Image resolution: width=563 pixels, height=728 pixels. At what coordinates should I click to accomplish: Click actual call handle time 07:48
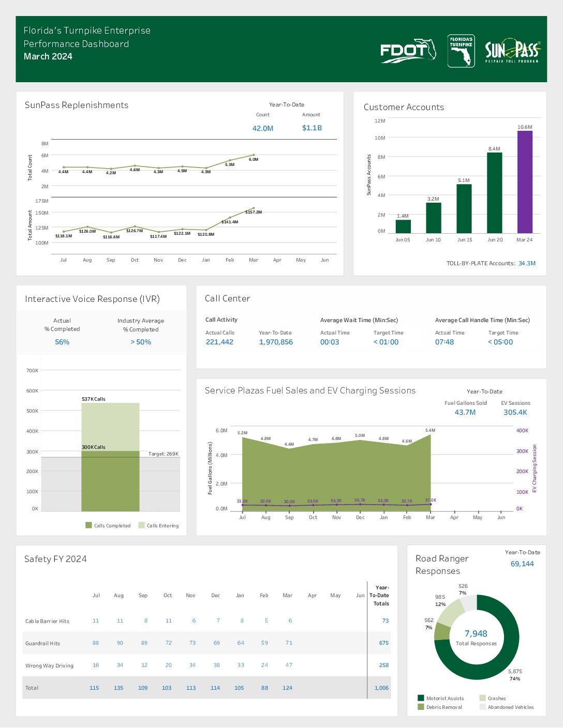(445, 342)
